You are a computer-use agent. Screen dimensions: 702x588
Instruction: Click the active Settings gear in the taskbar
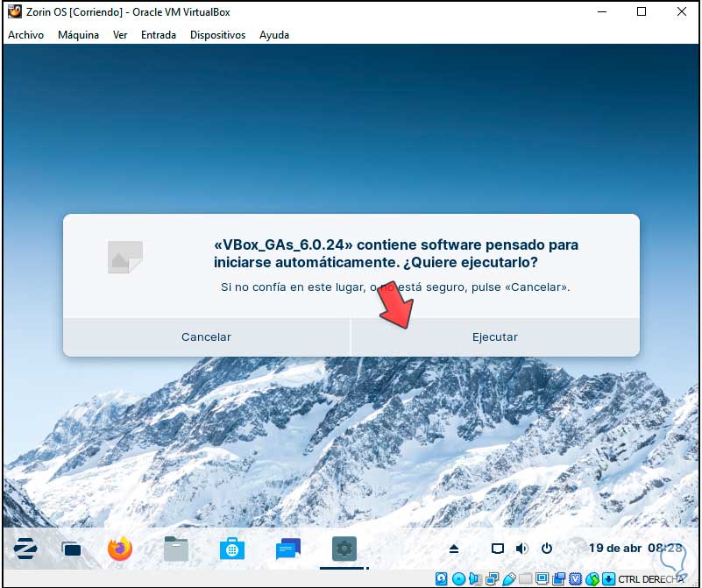pos(344,549)
